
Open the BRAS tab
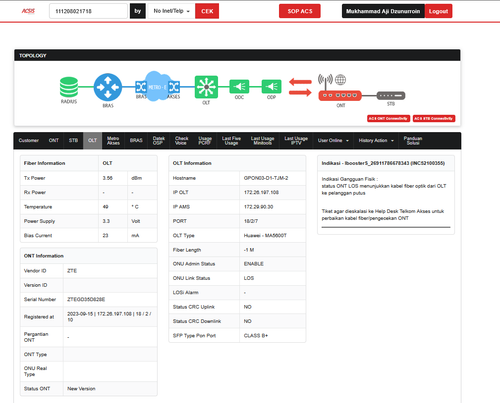tap(136, 141)
